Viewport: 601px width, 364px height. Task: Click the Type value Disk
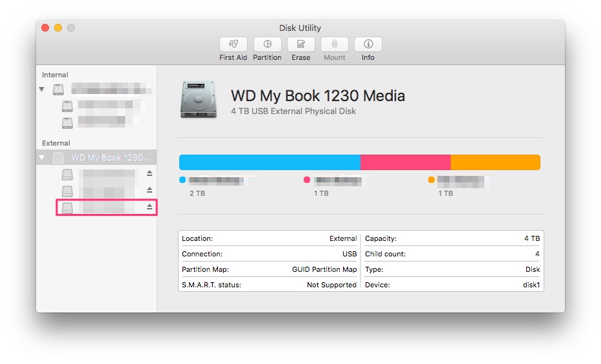point(533,269)
